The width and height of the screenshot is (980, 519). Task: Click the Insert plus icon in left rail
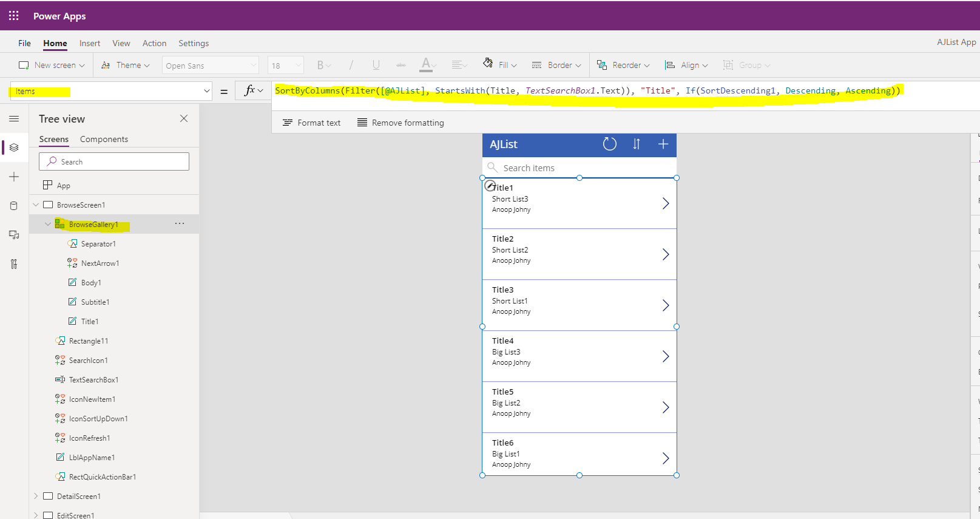(14, 177)
